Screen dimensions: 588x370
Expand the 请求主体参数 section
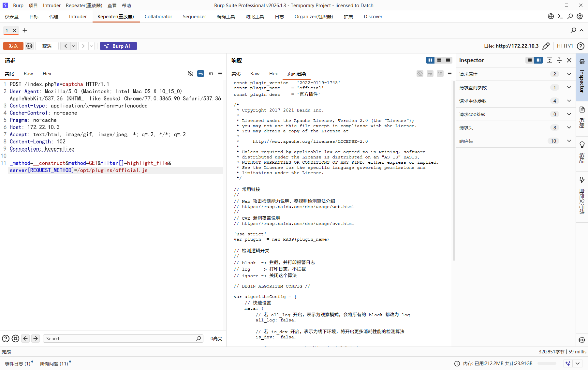tap(516, 101)
